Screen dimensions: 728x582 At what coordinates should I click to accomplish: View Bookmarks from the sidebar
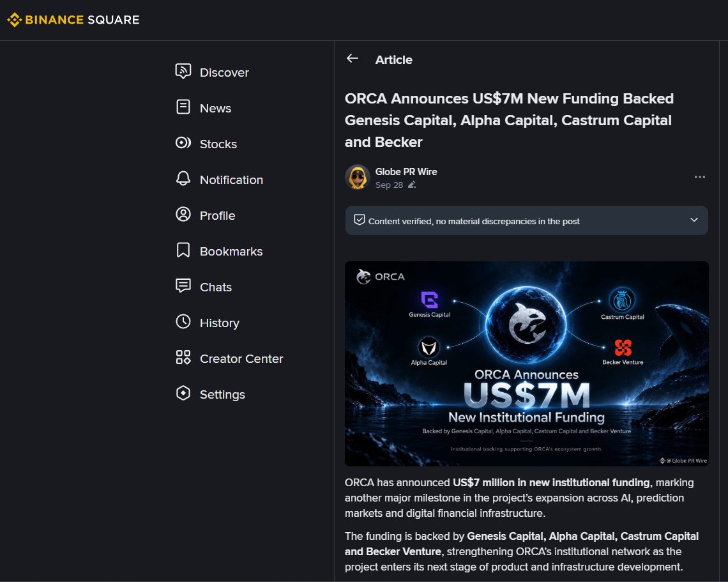(231, 251)
